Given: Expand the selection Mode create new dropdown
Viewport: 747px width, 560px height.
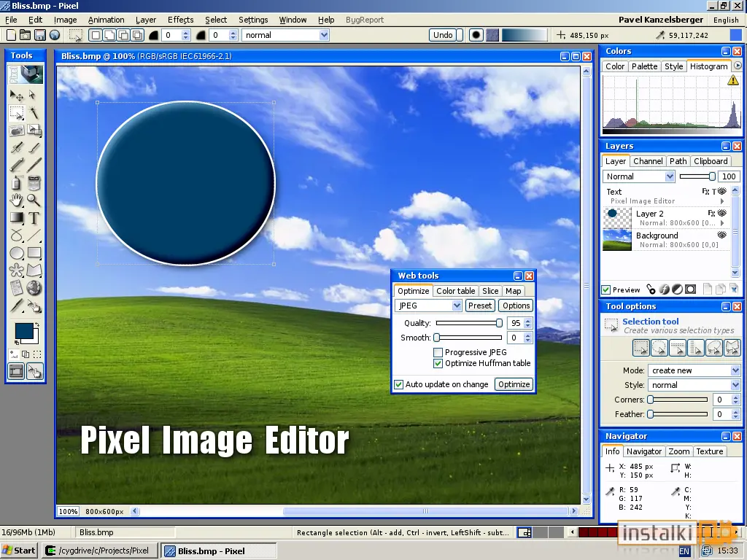Looking at the screenshot, I should pos(694,370).
